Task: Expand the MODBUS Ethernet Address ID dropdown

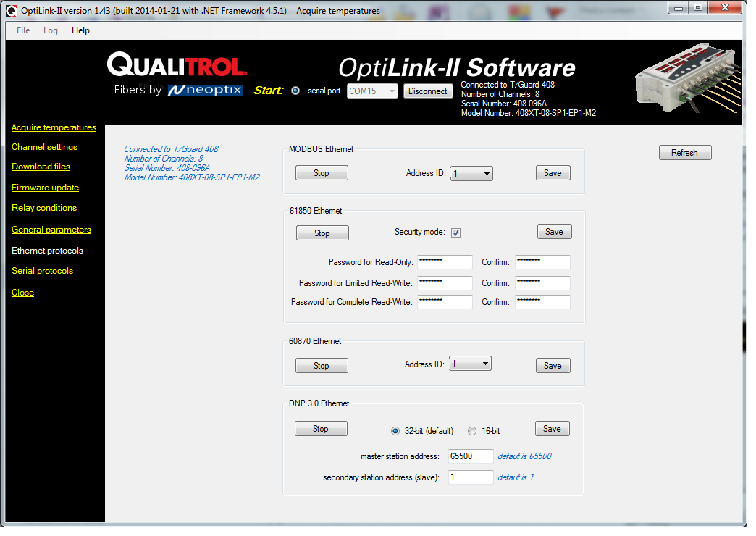Action: 471,174
